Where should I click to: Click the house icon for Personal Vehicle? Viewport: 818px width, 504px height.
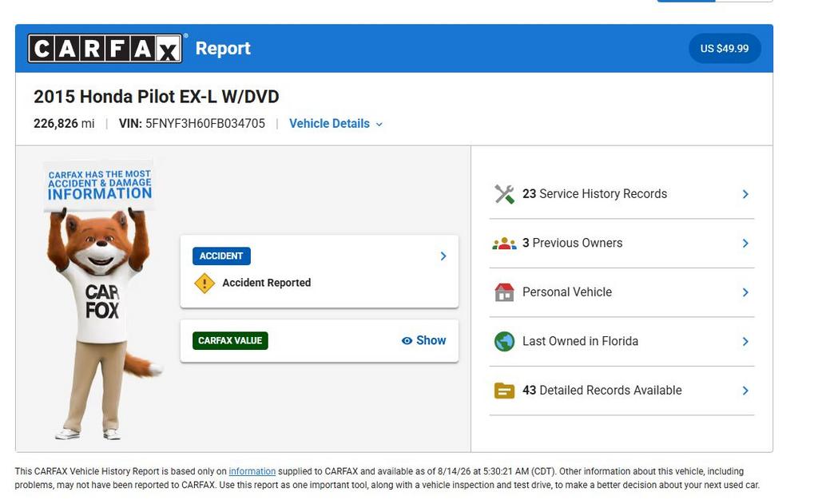pos(504,292)
